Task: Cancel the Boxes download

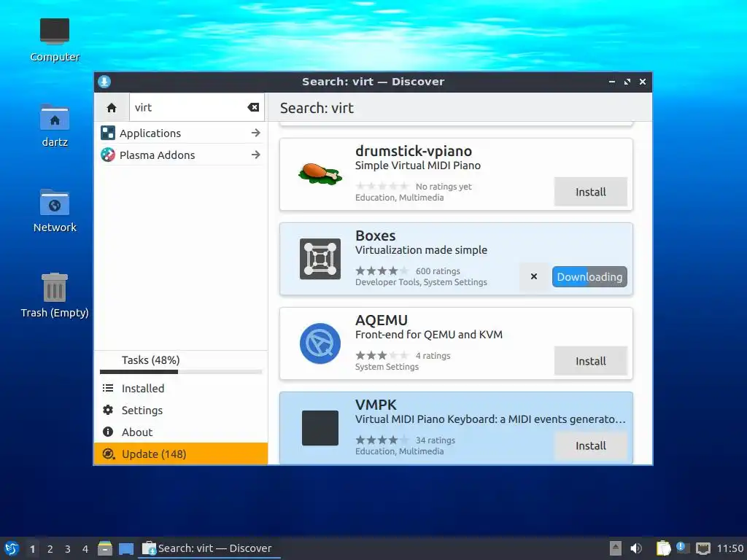Action: click(x=533, y=276)
